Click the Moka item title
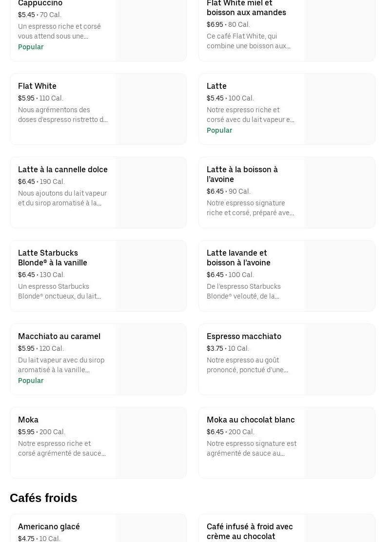The height and width of the screenshot is (542, 392). (28, 420)
